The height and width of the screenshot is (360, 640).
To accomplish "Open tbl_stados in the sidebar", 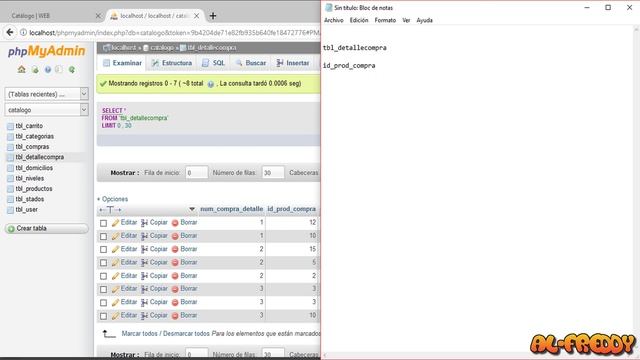I will [x=29, y=199].
